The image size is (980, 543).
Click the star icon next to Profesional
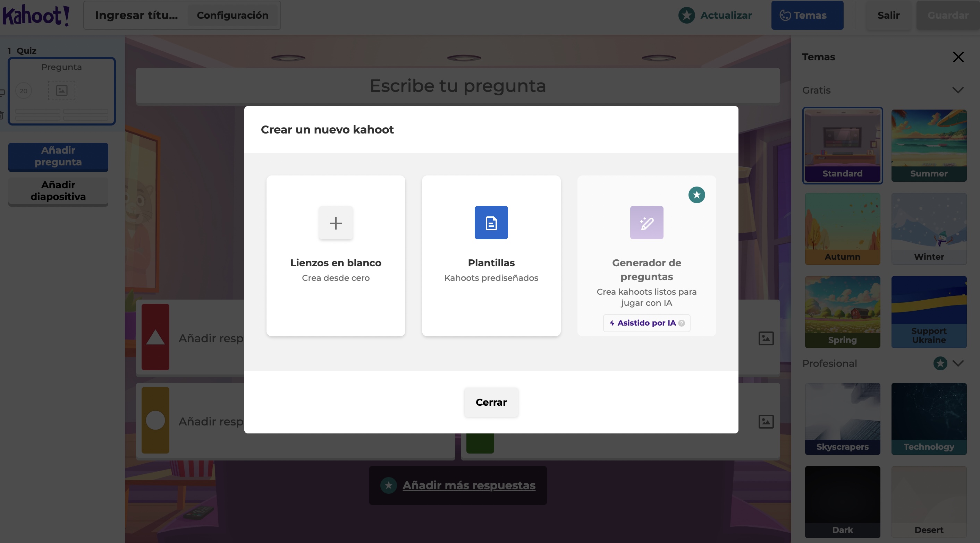tap(940, 363)
